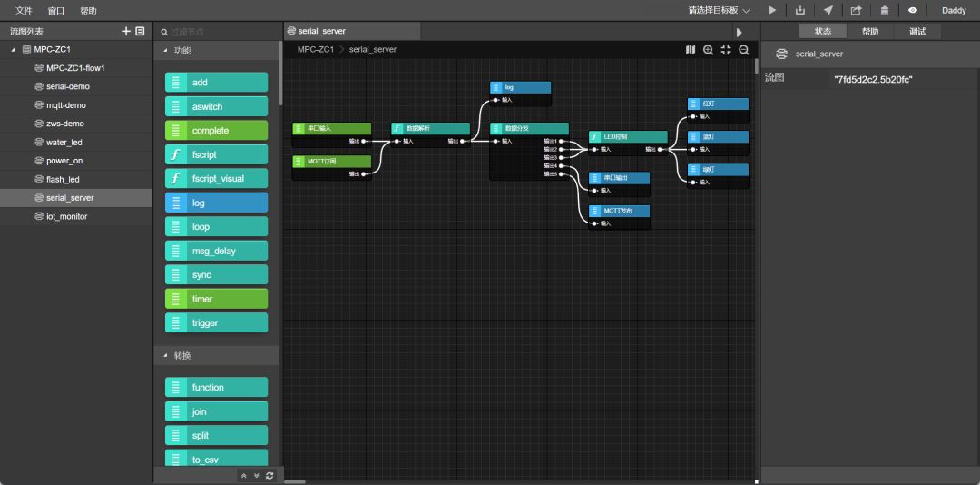Click the paper-plane deploy icon
980x485 pixels.
click(828, 11)
